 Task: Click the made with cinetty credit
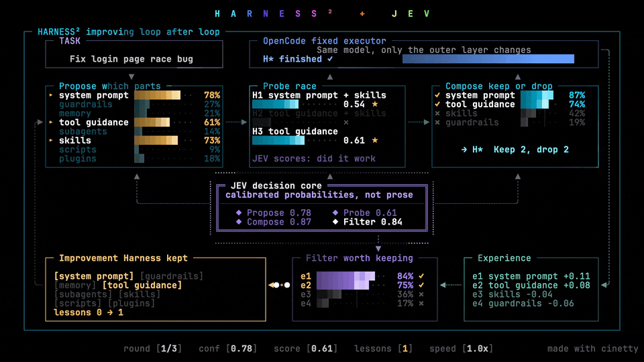tap(592, 349)
